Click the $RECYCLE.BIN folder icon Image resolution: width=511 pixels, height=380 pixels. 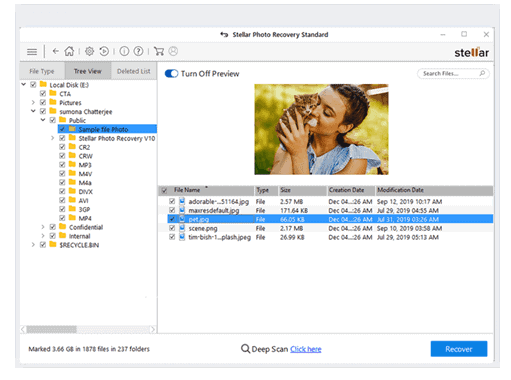tap(53, 244)
